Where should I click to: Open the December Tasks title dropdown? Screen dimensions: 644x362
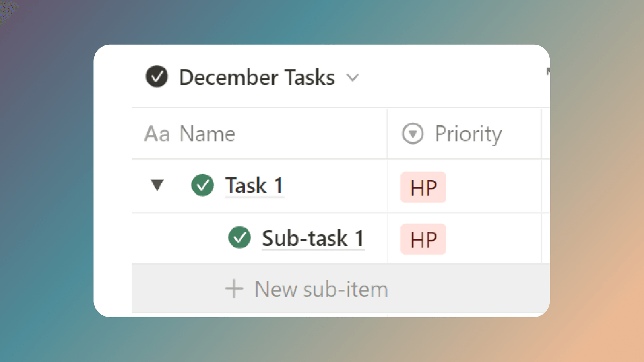tap(353, 78)
